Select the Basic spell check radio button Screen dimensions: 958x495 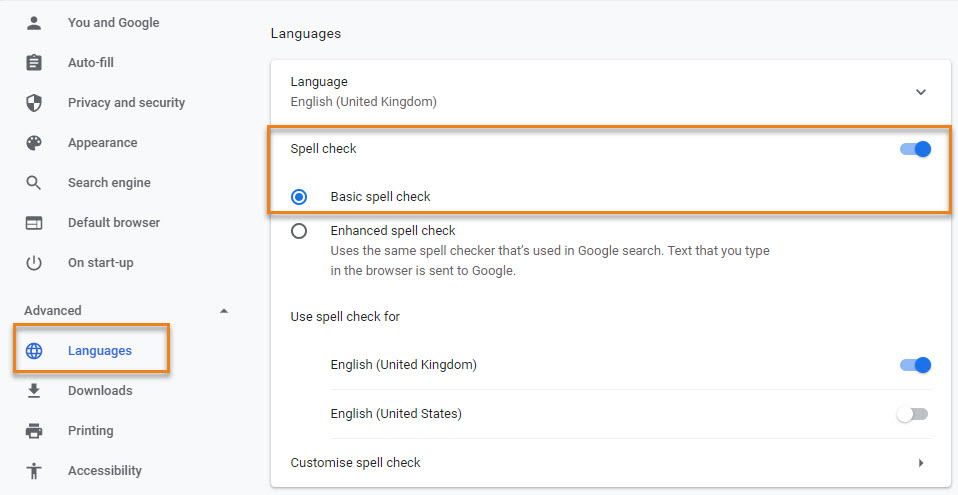(x=299, y=197)
